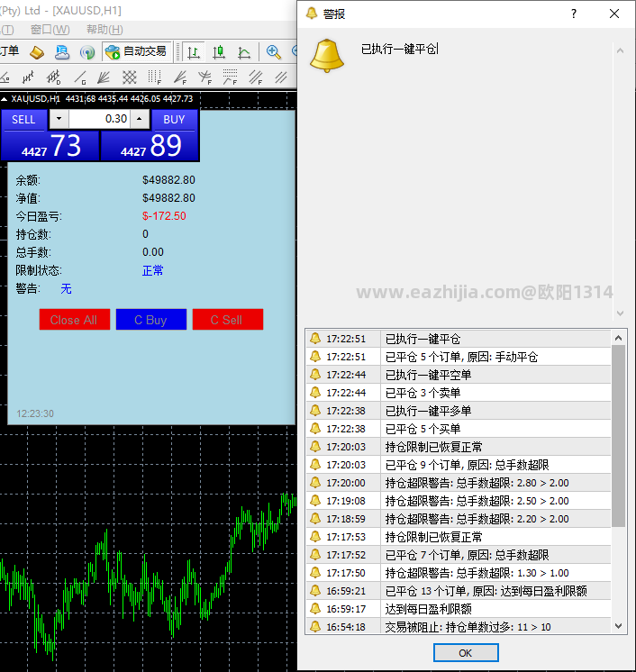Select the Fibonacci expansion tool
This screenshot has width=636, height=672.
coord(230,77)
